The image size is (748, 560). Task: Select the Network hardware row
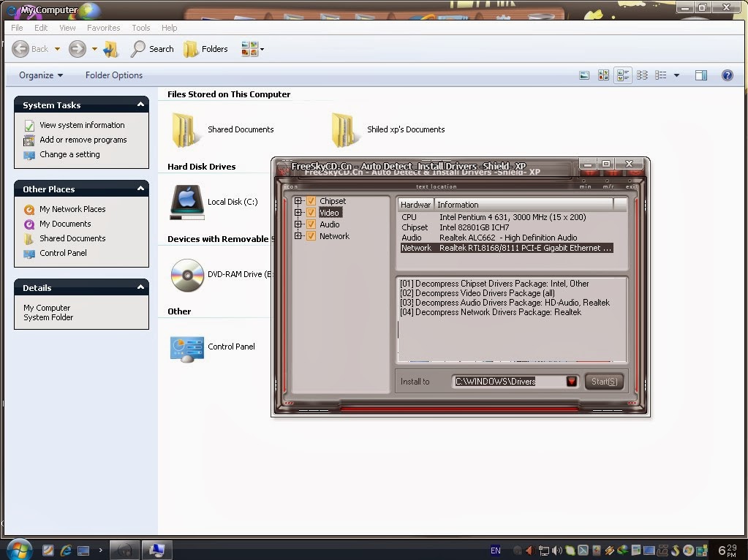(507, 248)
